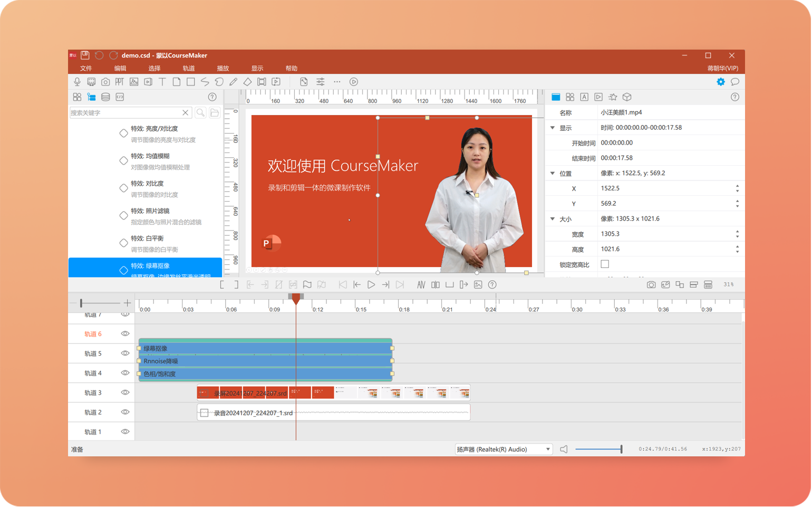Screen dimensions: 812x507
Task: Open the 轨道 menu
Action: tap(188, 69)
